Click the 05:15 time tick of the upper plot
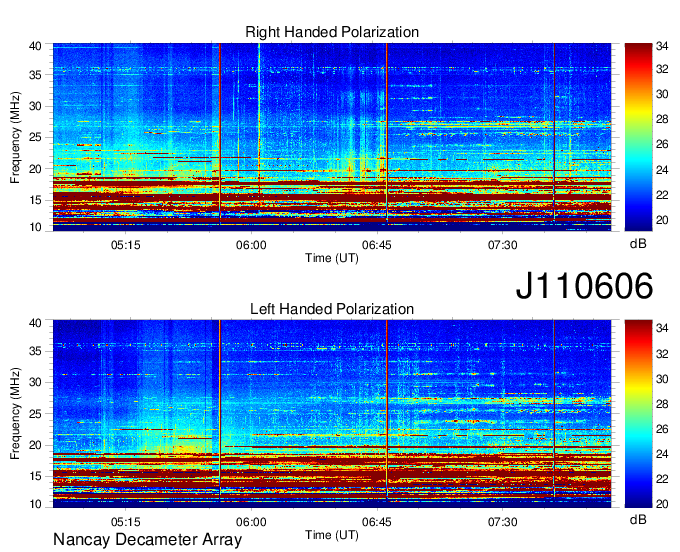 pyautogui.click(x=126, y=245)
